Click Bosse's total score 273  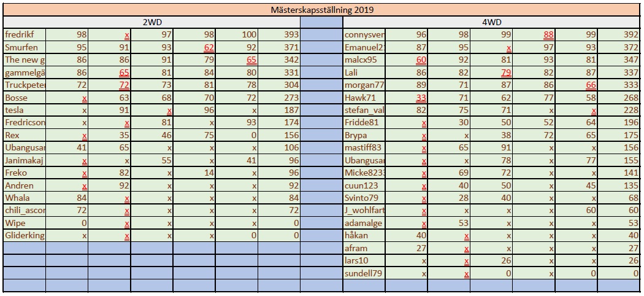tap(278, 98)
